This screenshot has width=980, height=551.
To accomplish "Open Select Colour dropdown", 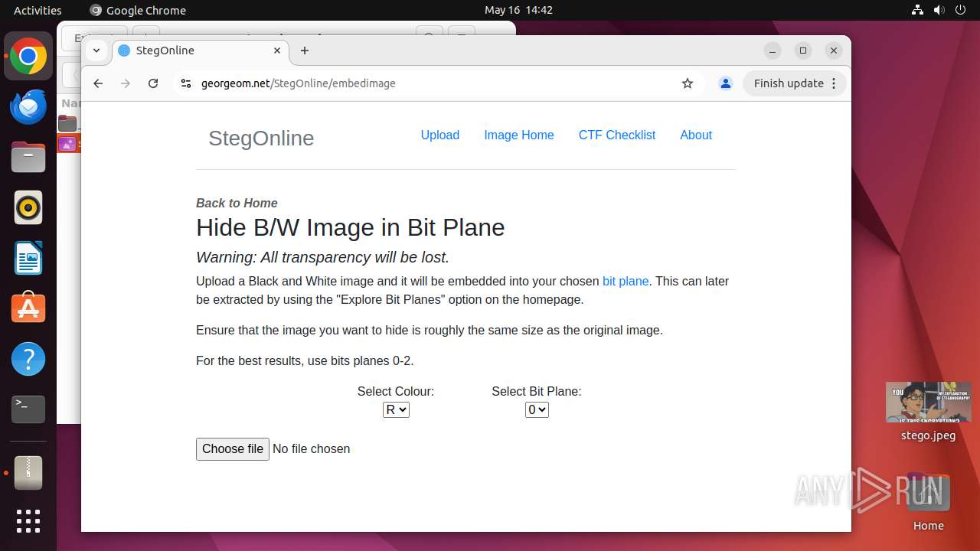I will click(x=396, y=409).
